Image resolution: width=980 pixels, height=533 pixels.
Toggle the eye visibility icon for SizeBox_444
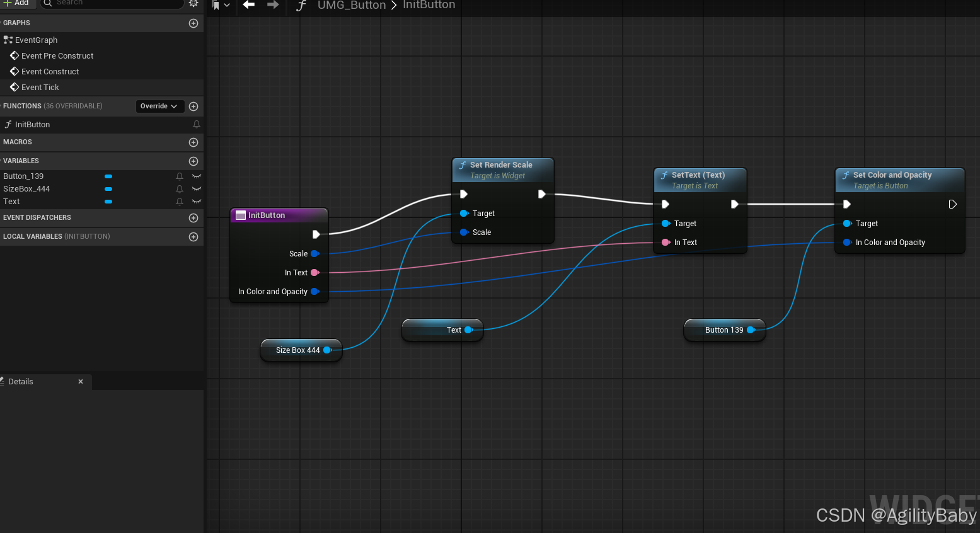click(x=197, y=189)
